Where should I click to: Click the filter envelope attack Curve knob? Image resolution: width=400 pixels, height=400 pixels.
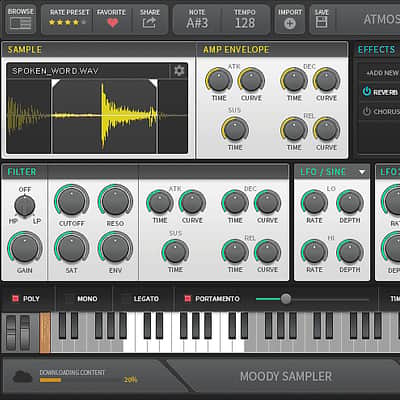[x=192, y=203]
